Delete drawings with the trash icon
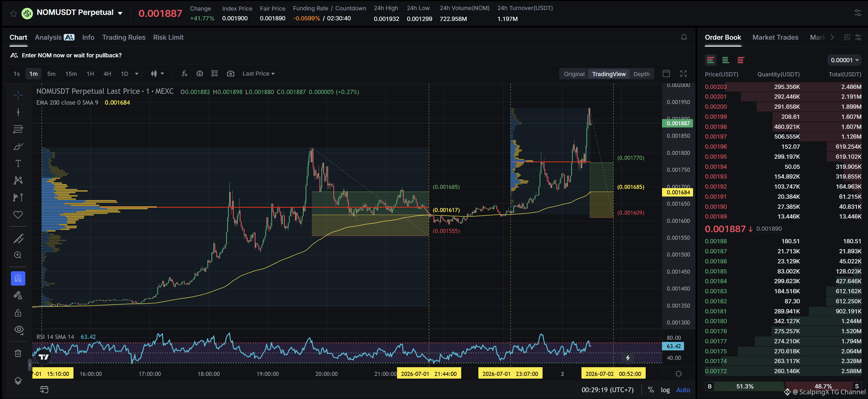Image resolution: width=868 pixels, height=399 pixels. point(18,353)
